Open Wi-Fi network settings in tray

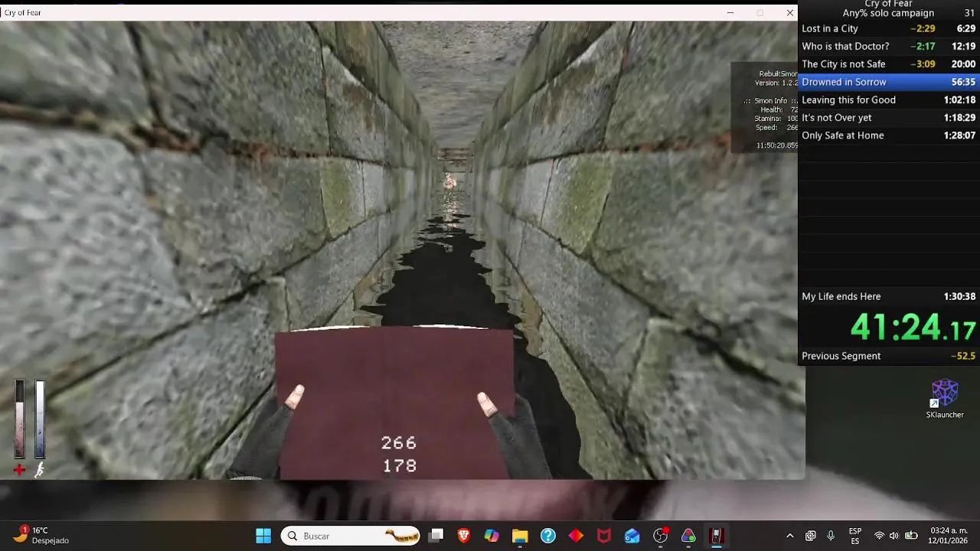879,536
